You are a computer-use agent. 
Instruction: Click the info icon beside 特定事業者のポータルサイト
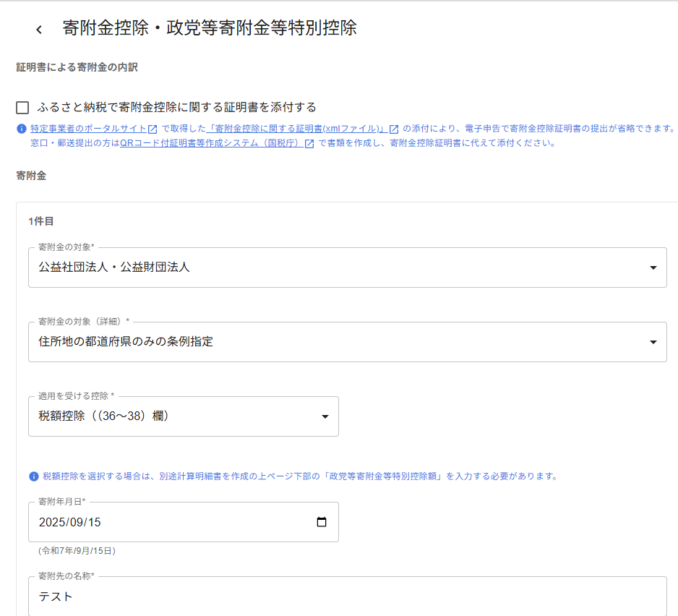tap(22, 129)
